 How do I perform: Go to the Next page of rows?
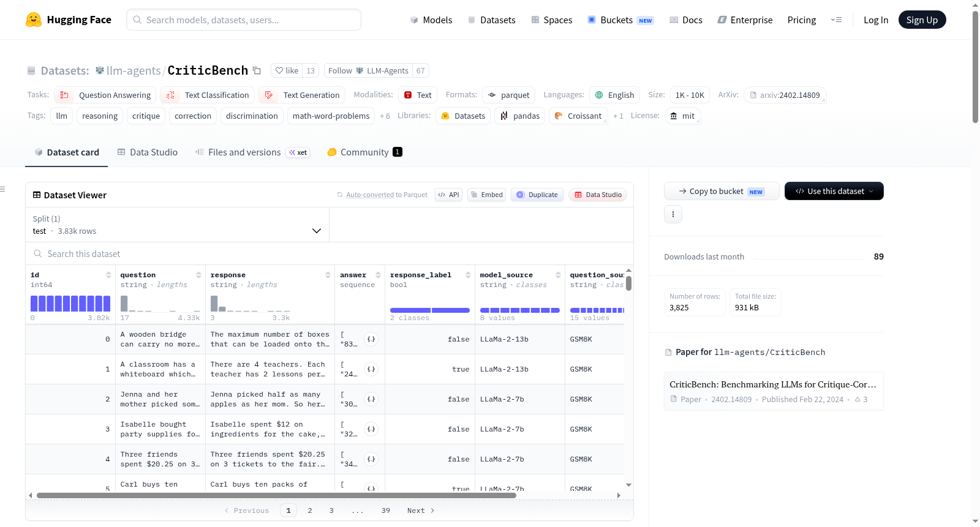point(421,510)
